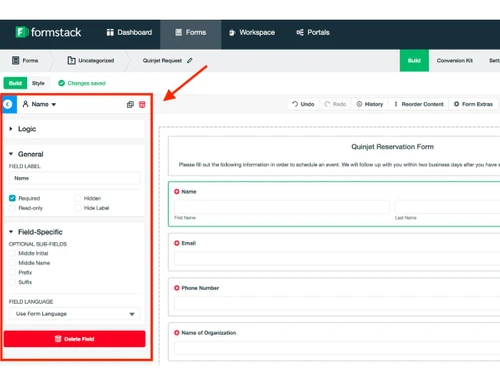Enable the Hidden checkbox

click(78, 198)
